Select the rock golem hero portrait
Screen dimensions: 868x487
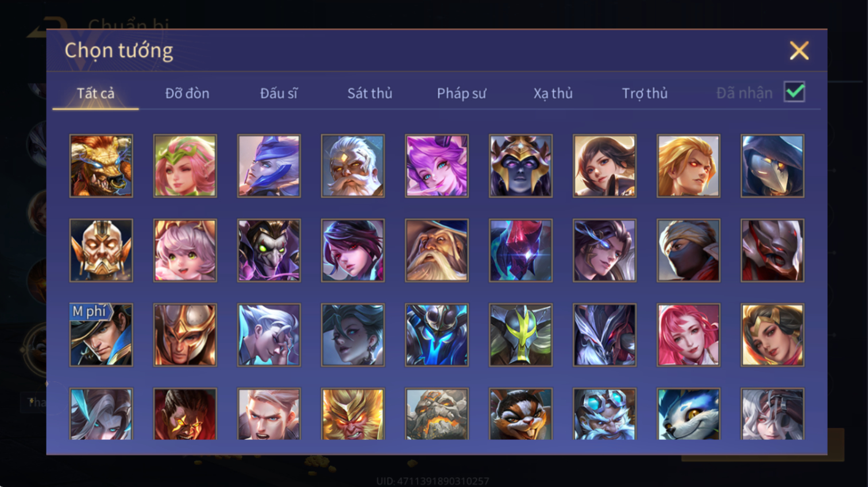coord(437,413)
